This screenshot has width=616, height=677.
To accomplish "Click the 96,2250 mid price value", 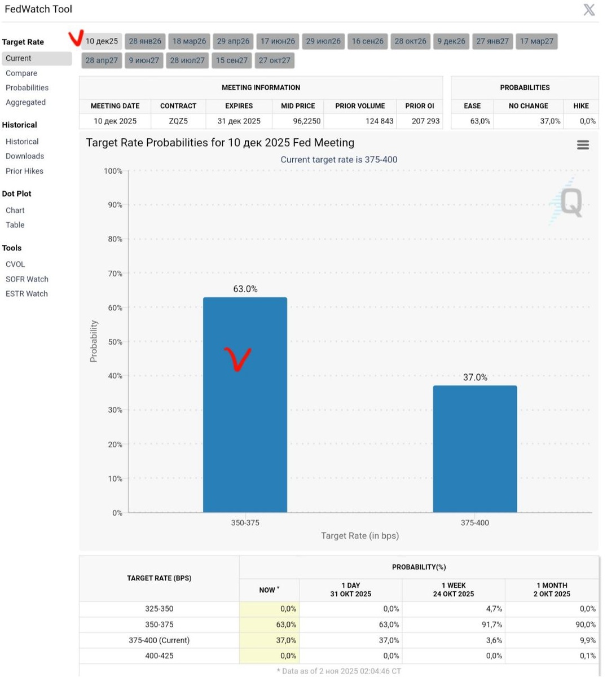I will 307,121.
